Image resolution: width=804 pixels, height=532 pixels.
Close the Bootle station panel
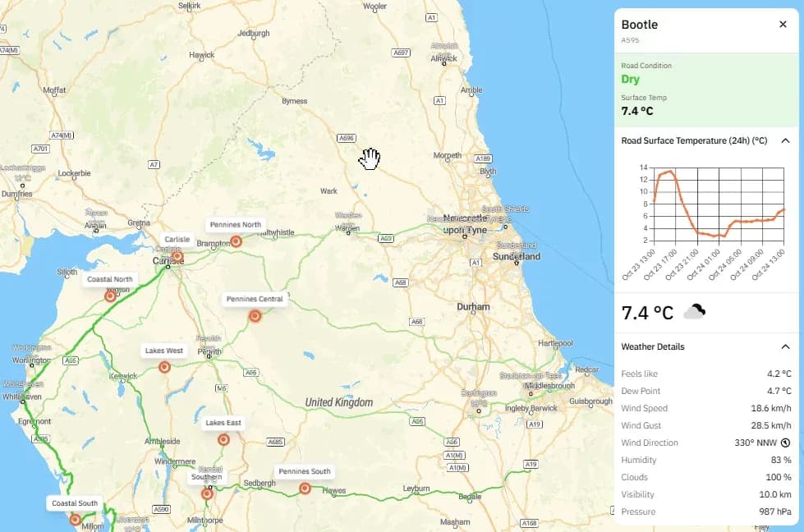point(783,24)
